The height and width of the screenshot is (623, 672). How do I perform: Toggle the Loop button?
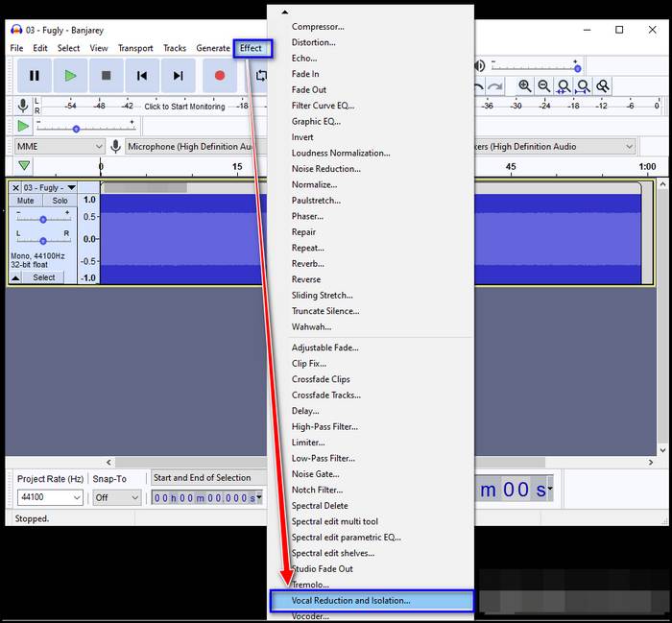(260, 76)
